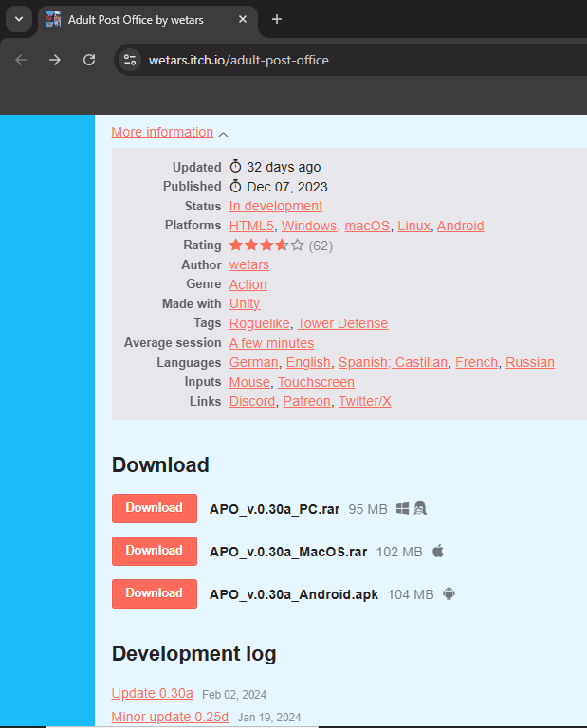Open a new tab with plus icon
The image size is (587, 728).
[277, 19]
